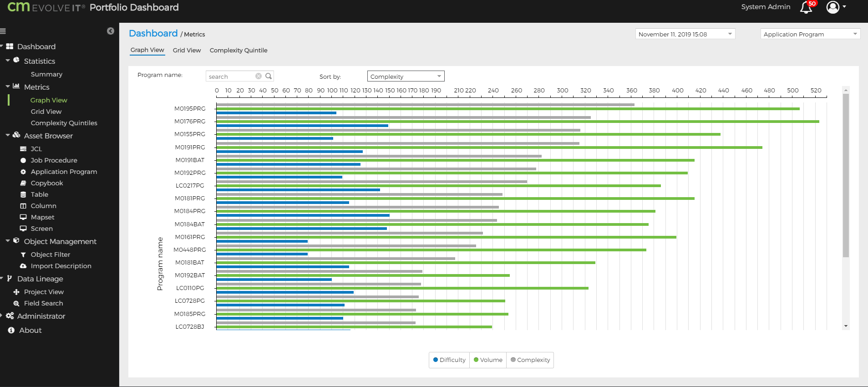The image size is (868, 387).
Task: Click the Administrator gears icon
Action: click(10, 316)
